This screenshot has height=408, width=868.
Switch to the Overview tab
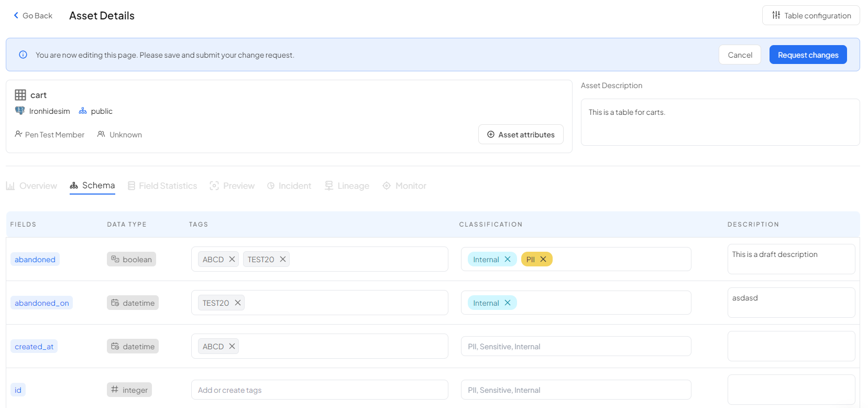tap(31, 186)
